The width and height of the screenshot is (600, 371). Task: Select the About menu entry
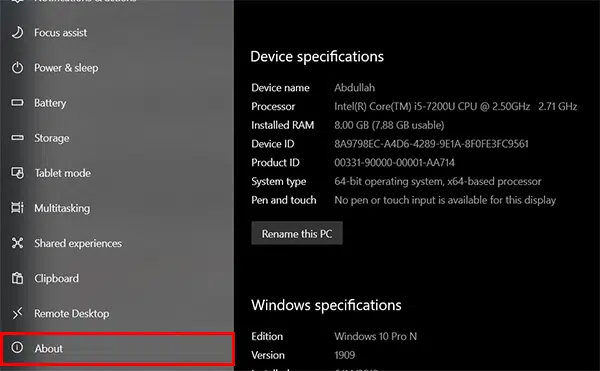pos(117,348)
